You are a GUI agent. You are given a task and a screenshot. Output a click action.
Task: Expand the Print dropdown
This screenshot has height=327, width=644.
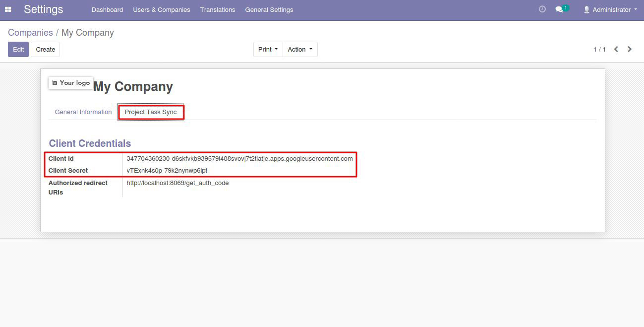(x=268, y=49)
